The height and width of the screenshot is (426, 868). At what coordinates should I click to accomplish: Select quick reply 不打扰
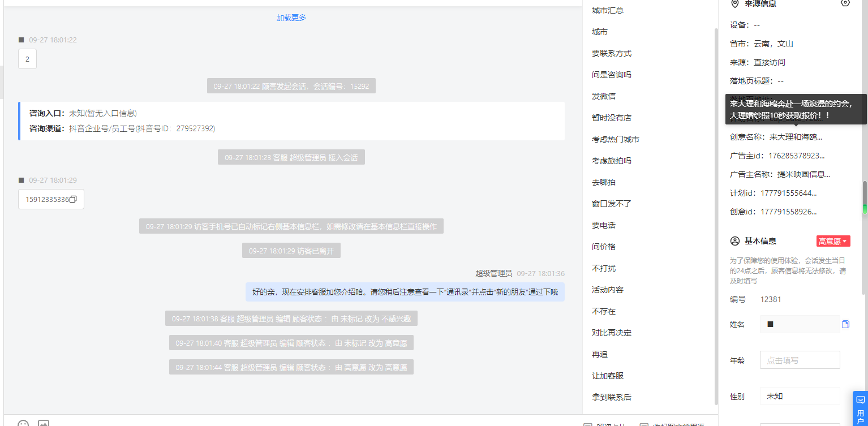(604, 268)
